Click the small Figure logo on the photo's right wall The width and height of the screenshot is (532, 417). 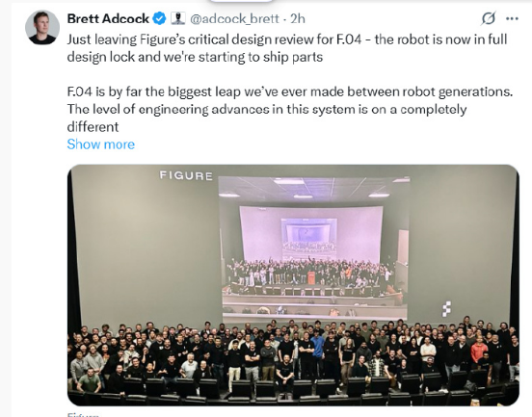[x=447, y=309]
